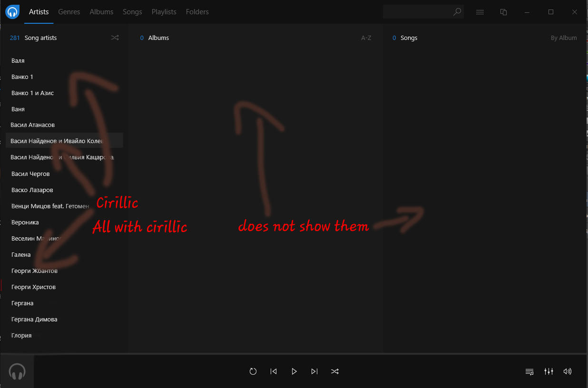Click the shuffle icon next to Song artists

(115, 38)
